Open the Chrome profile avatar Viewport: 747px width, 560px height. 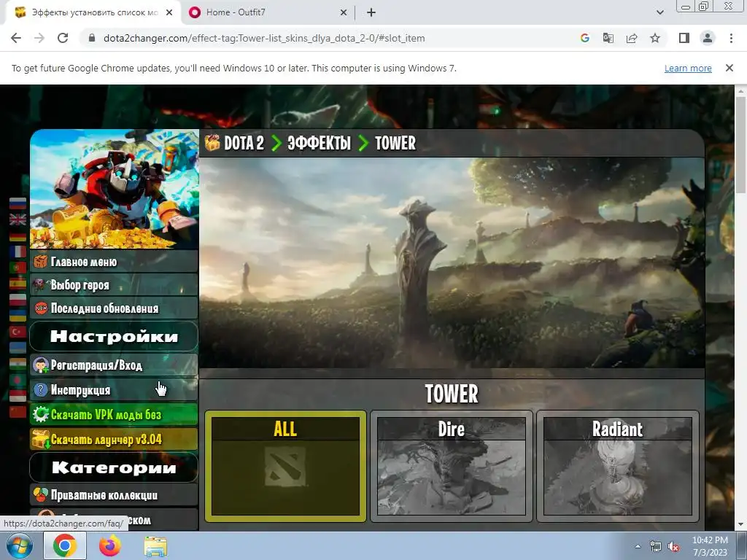708,38
